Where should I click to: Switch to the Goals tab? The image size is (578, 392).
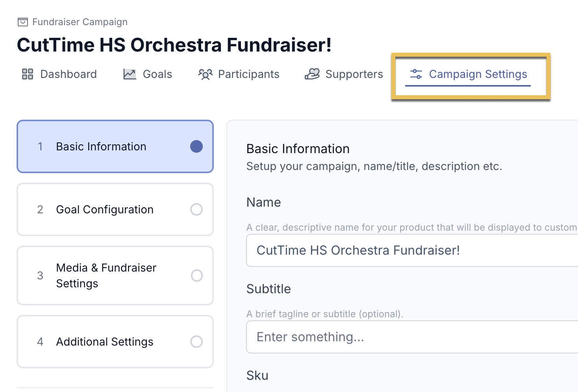point(148,74)
